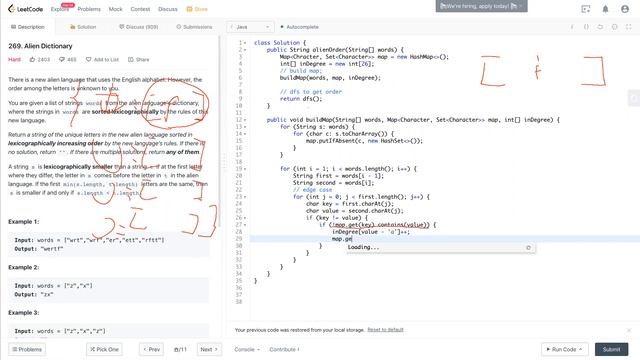
Task: Click the 'Example 1:' heading
Action: click(x=24, y=222)
